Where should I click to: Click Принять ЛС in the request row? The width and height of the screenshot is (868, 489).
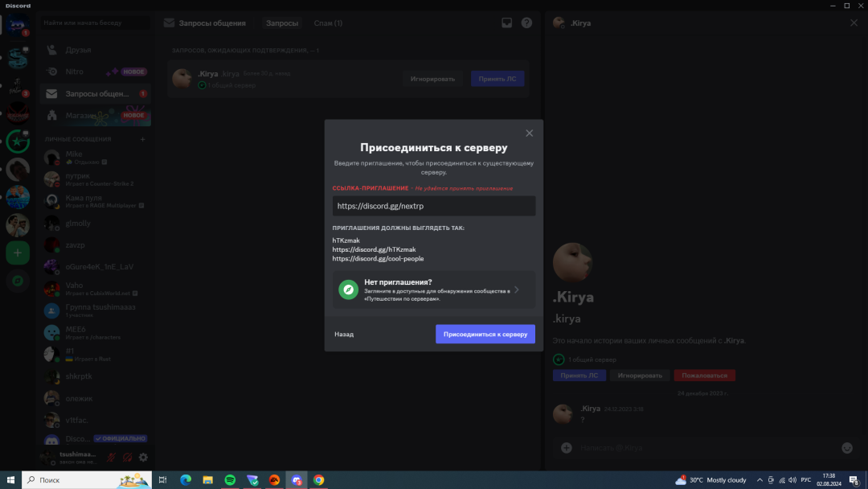click(x=497, y=79)
